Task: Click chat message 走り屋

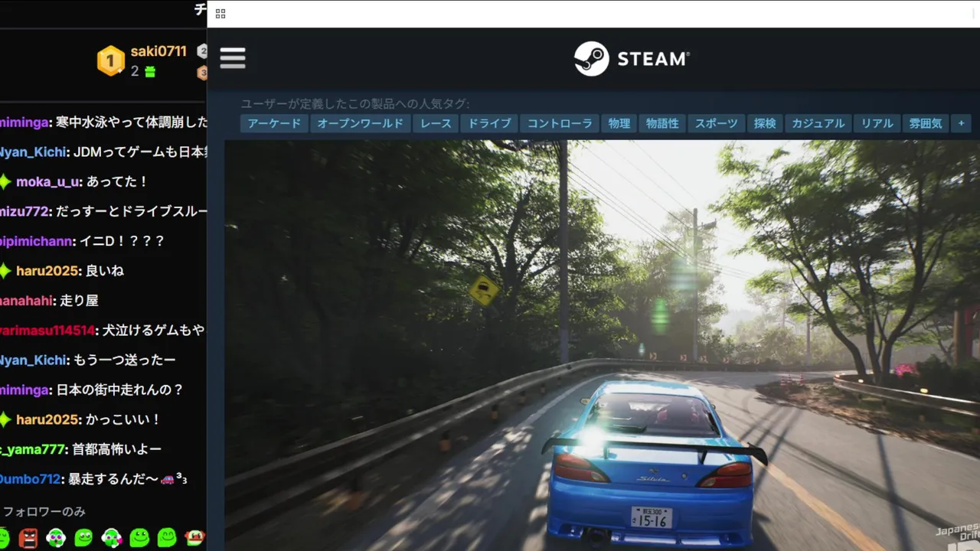Action: [x=78, y=301]
